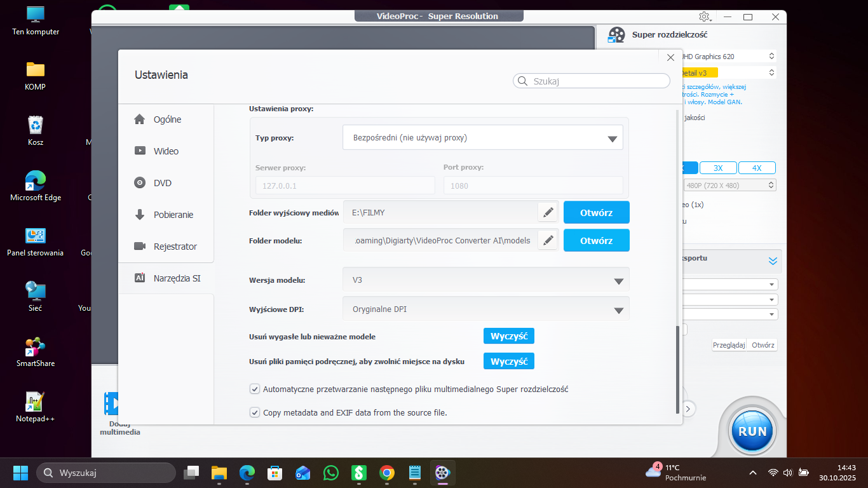Open the Pobieranie settings section

click(x=173, y=215)
